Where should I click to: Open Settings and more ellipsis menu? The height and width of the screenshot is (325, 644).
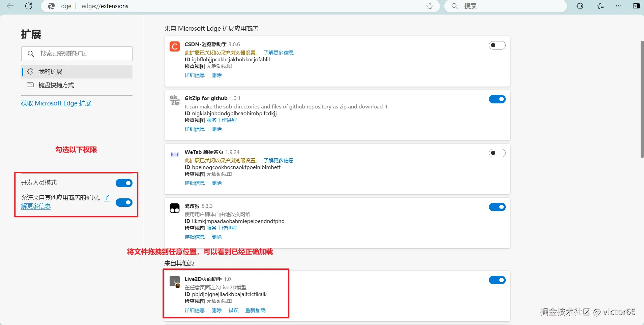(618, 6)
